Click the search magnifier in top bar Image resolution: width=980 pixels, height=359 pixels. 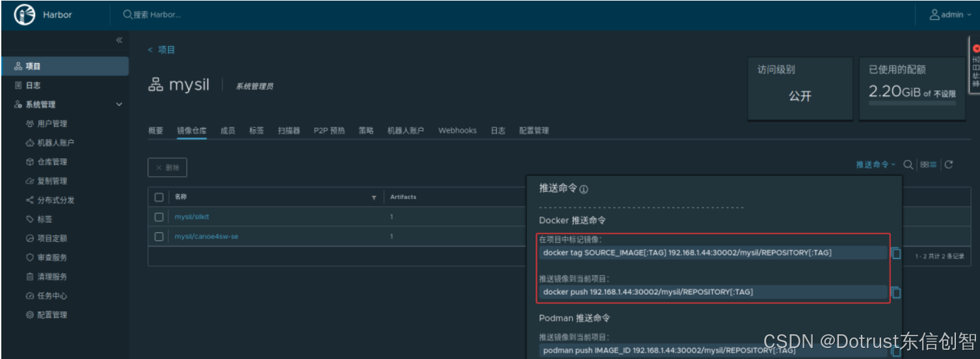tap(127, 14)
